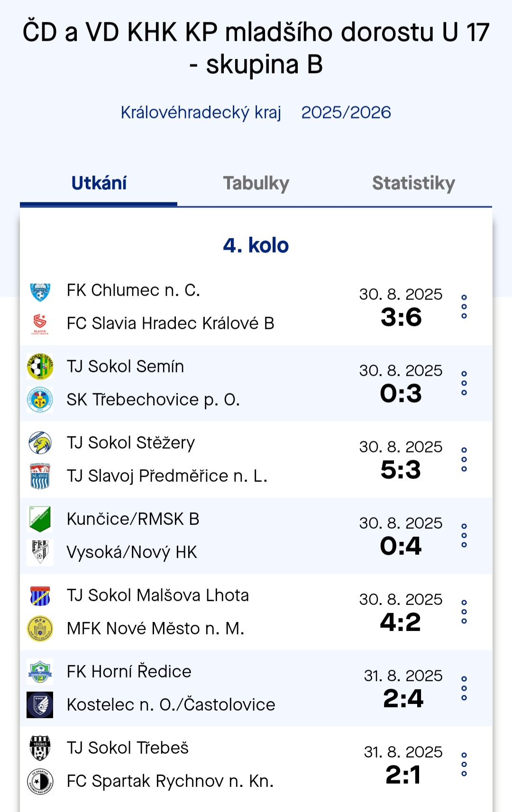The width and height of the screenshot is (512, 812).
Task: Open the Statistiky tab
Action: (x=413, y=183)
